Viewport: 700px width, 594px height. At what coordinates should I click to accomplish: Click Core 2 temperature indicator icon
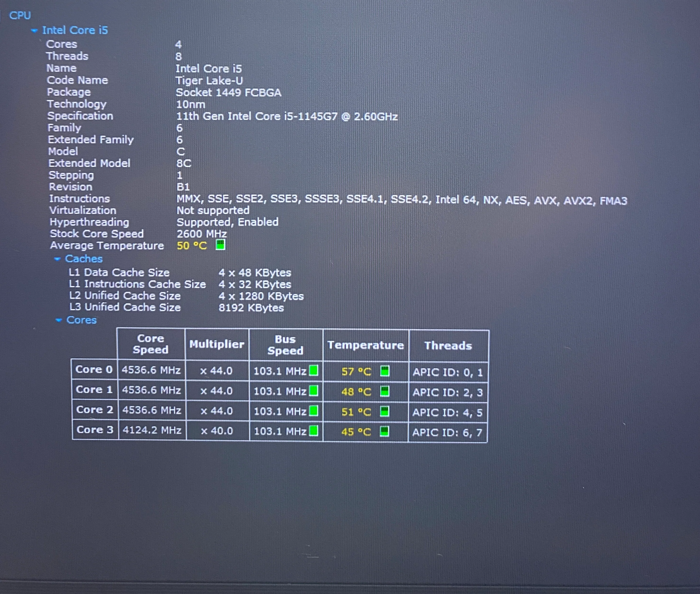[x=385, y=411]
